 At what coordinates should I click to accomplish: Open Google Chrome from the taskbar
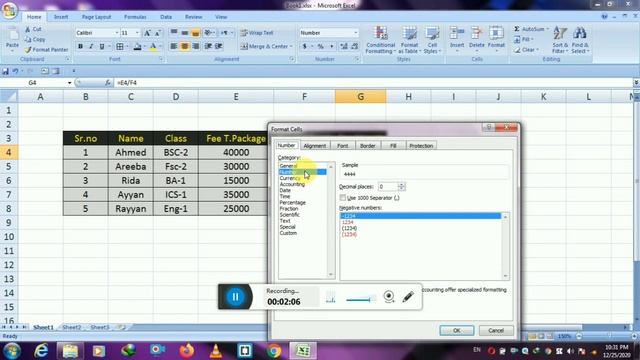pyautogui.click(x=274, y=351)
